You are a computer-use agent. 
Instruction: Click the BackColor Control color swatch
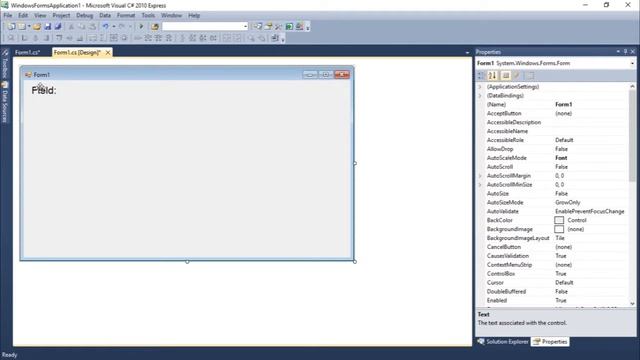pos(559,220)
